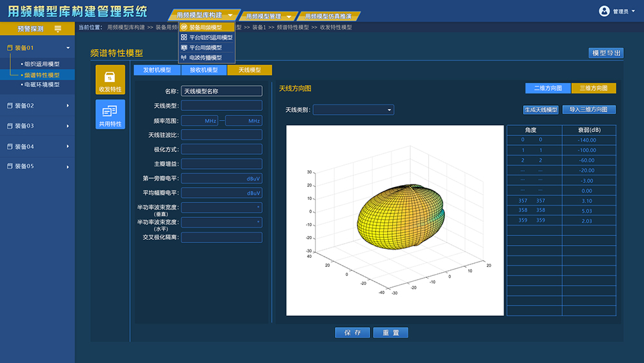Click the 共用特性 icon button
The height and width of the screenshot is (363, 644).
click(x=110, y=114)
